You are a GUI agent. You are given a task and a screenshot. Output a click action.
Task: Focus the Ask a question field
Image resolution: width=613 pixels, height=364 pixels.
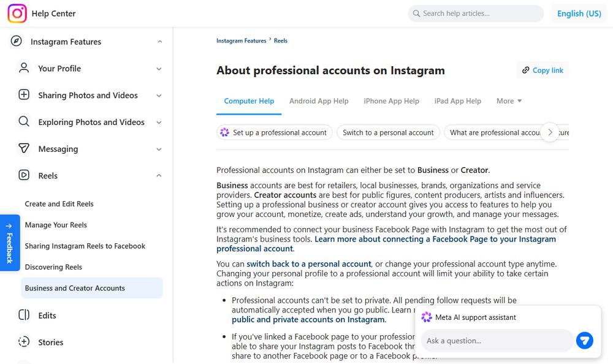point(497,341)
